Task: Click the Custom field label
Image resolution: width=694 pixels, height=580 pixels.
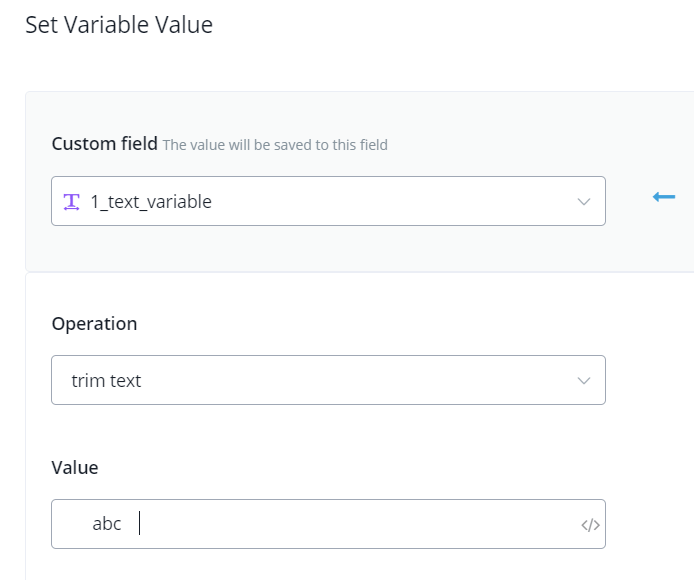Action: point(104,144)
